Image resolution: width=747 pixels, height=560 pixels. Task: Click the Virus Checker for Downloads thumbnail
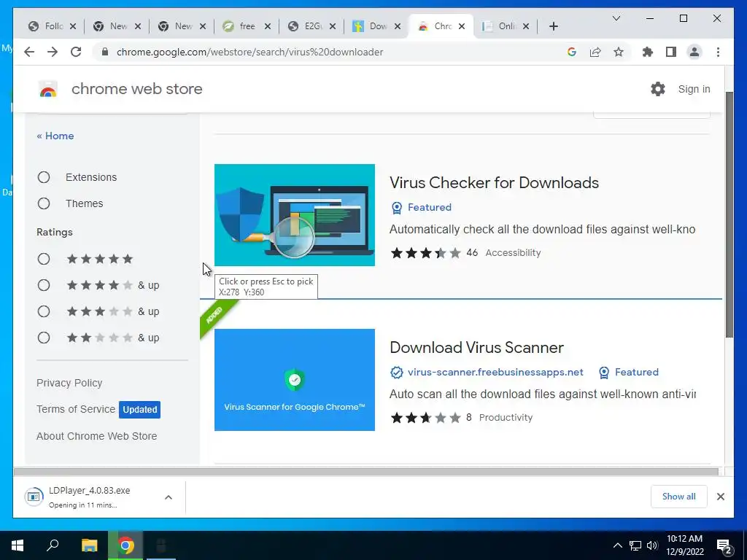pos(295,215)
